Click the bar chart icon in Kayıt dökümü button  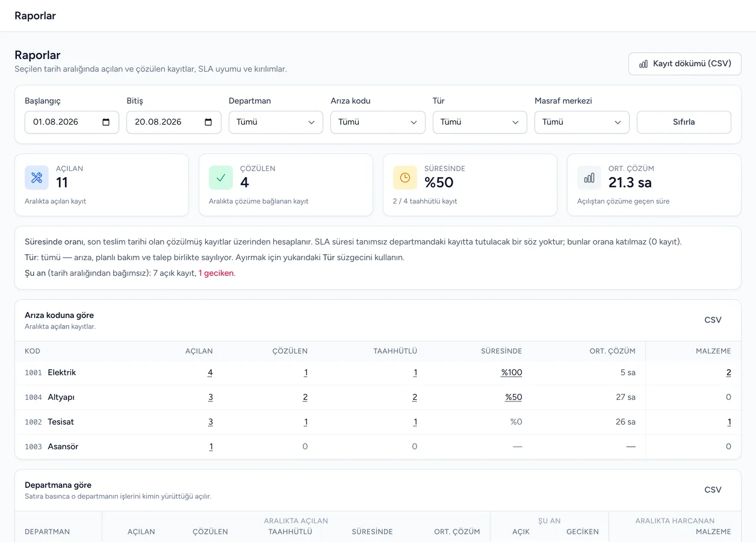pos(643,64)
